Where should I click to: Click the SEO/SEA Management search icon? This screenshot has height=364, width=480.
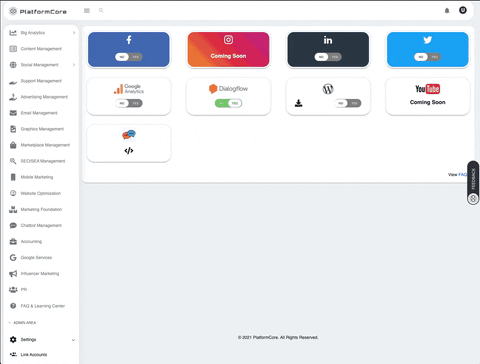click(x=13, y=161)
